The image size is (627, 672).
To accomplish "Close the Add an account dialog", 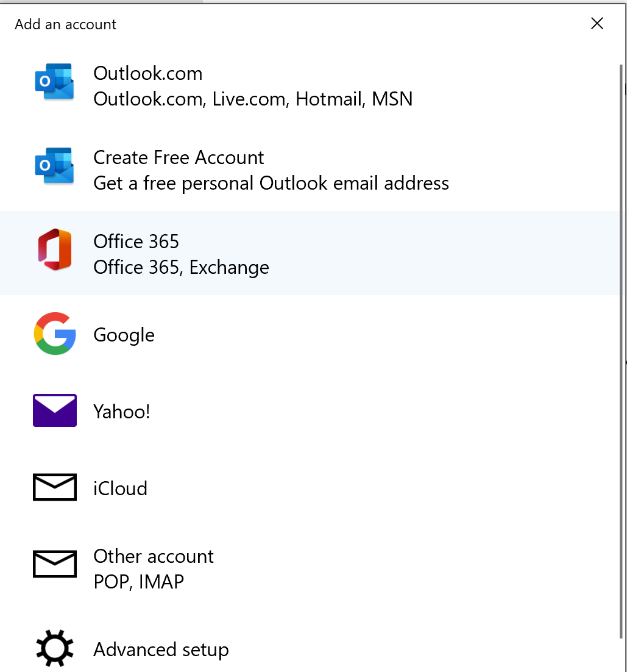I will pos(597,24).
